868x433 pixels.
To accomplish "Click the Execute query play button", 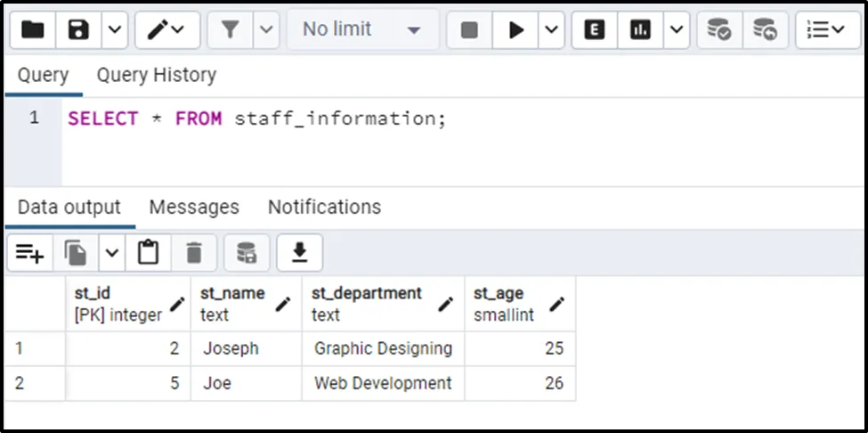I will [x=516, y=30].
